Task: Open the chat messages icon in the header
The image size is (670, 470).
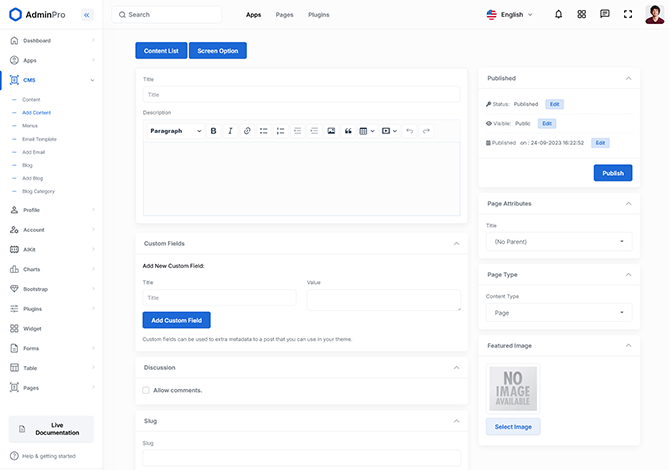Action: point(604,15)
